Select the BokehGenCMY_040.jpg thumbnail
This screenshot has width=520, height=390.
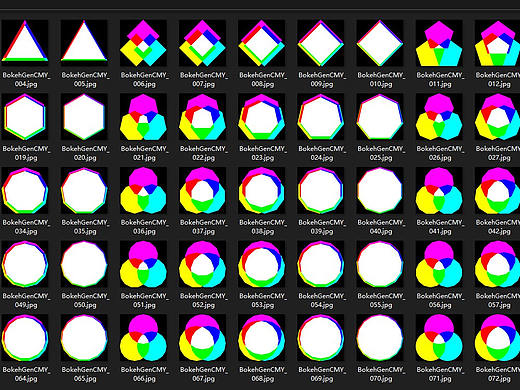click(x=380, y=190)
